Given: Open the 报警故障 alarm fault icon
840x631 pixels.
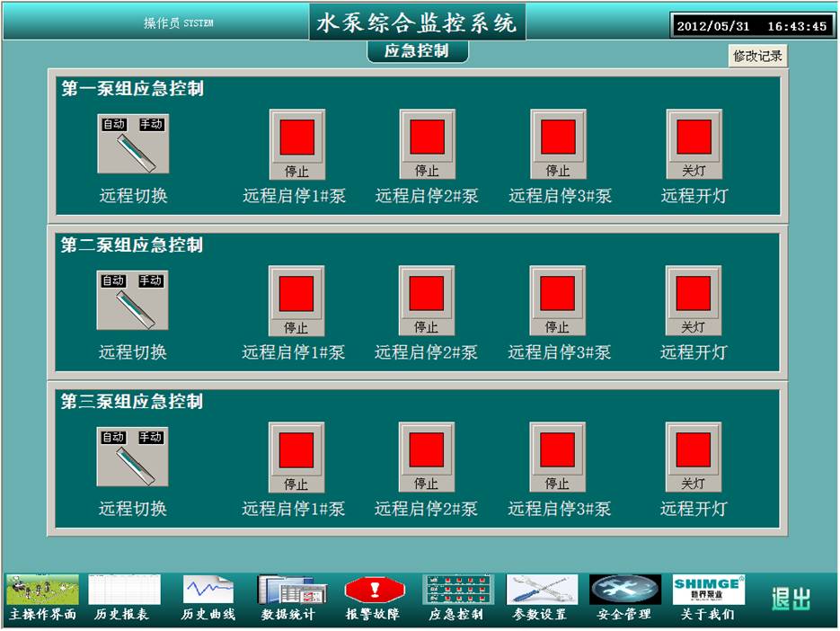Looking at the screenshot, I should tap(375, 591).
